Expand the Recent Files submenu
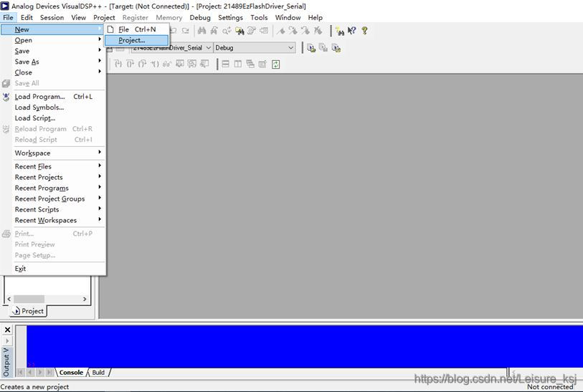The height and width of the screenshot is (392, 583). pos(53,166)
